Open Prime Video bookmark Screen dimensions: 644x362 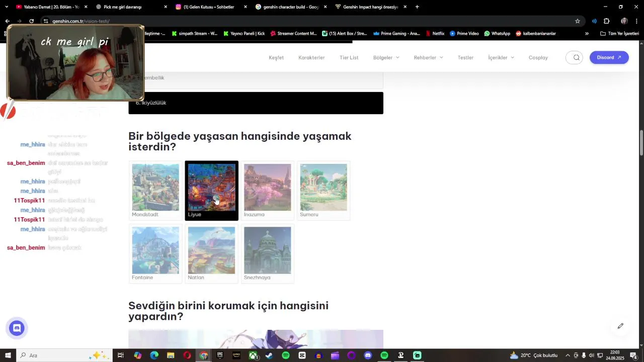464,34
